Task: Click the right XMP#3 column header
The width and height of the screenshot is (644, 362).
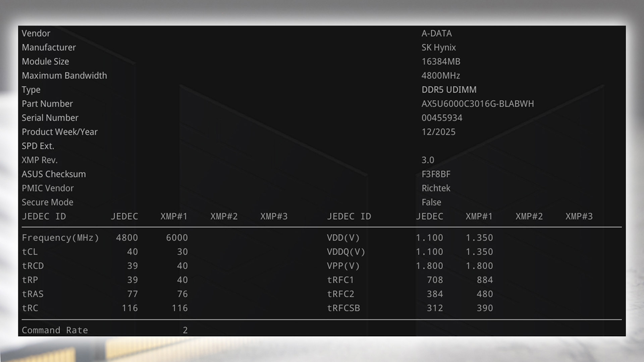Action: click(579, 217)
